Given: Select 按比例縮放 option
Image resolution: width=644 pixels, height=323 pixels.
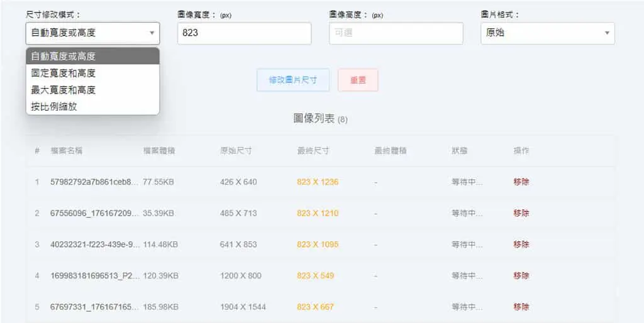Looking at the screenshot, I should [x=92, y=107].
